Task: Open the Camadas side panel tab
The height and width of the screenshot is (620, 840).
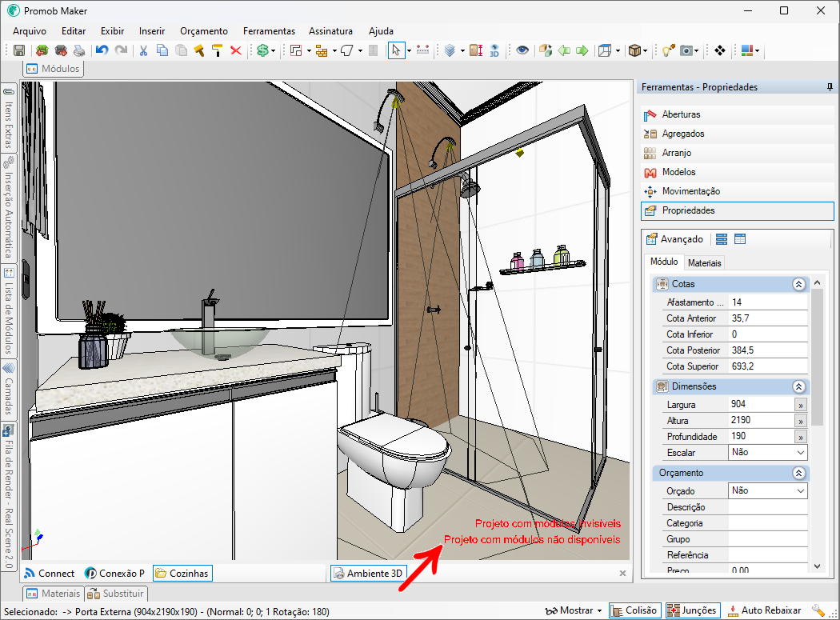Action: [x=9, y=390]
